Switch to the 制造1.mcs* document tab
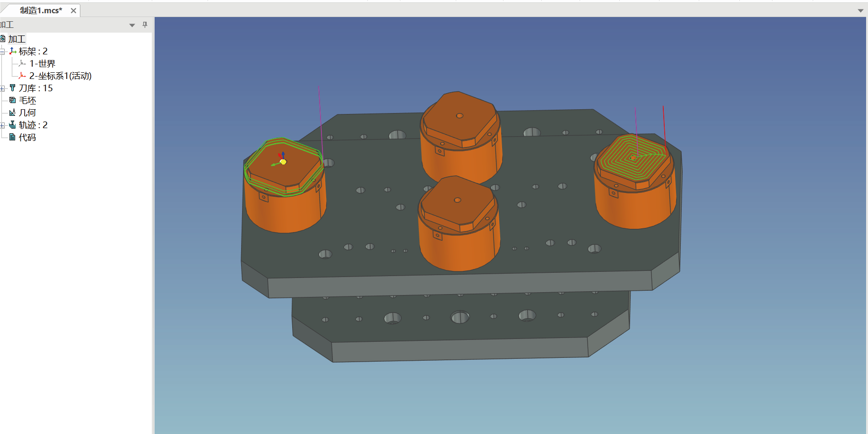868x434 pixels. click(x=41, y=10)
